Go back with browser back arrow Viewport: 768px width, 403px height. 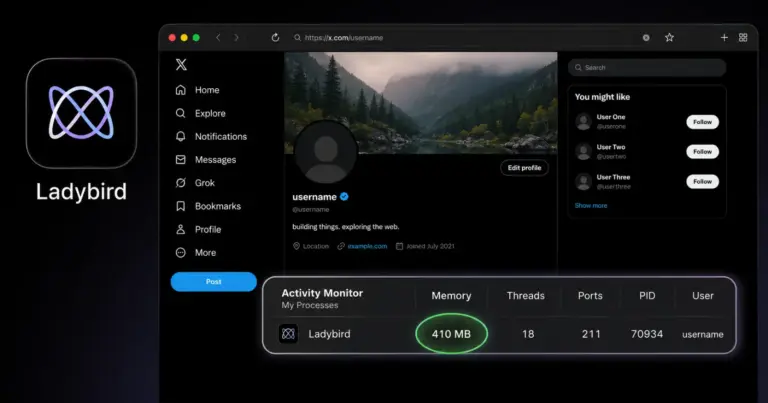click(218, 38)
